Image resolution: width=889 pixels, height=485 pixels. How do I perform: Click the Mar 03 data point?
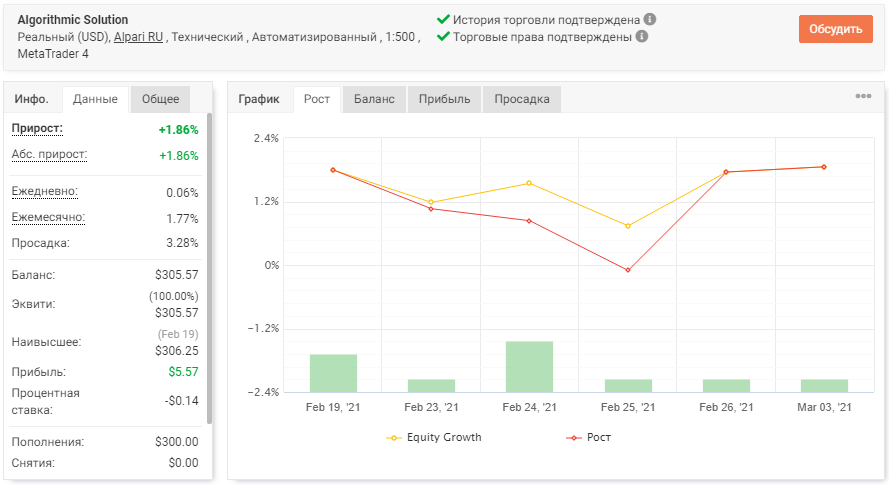point(824,167)
